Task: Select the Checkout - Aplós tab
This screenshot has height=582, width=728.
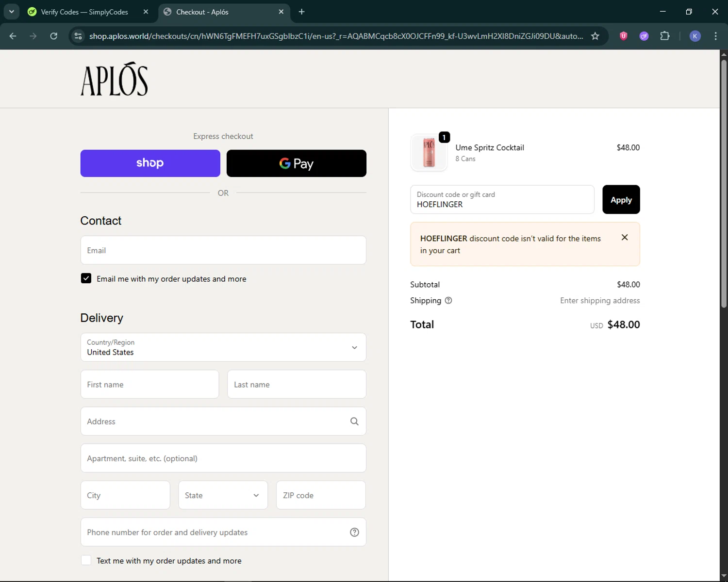Action: (202, 12)
